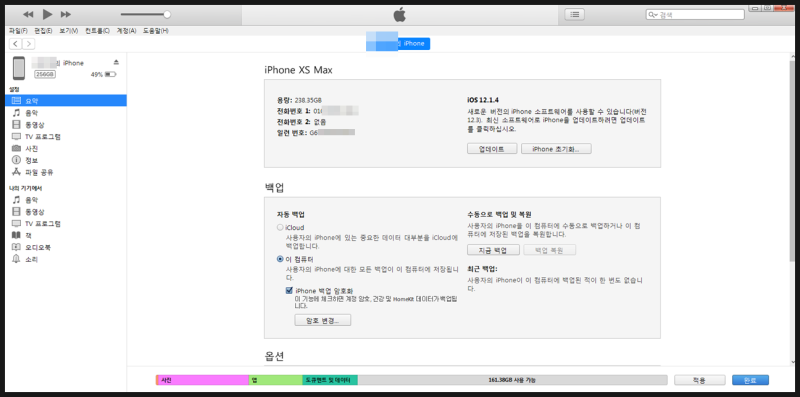This screenshot has width=800, height=397.
Task: Click the previous track (rewind) button
Action: coord(28,14)
